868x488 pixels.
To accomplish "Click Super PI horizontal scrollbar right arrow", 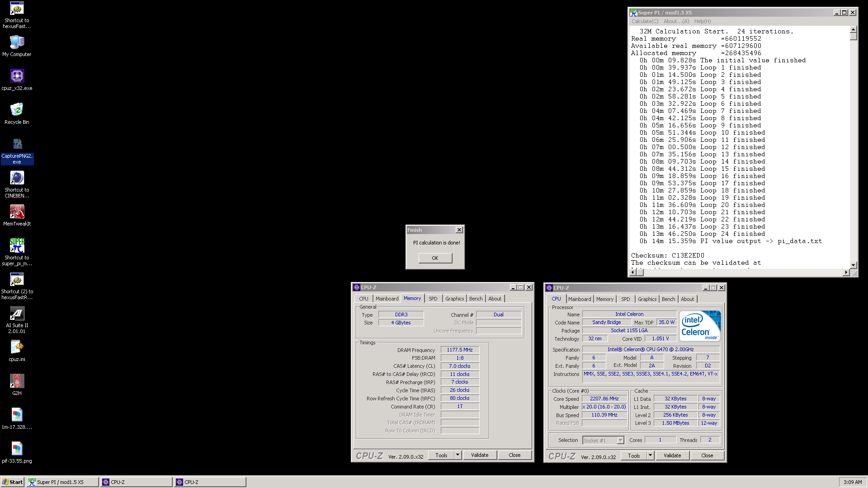I will point(846,272).
